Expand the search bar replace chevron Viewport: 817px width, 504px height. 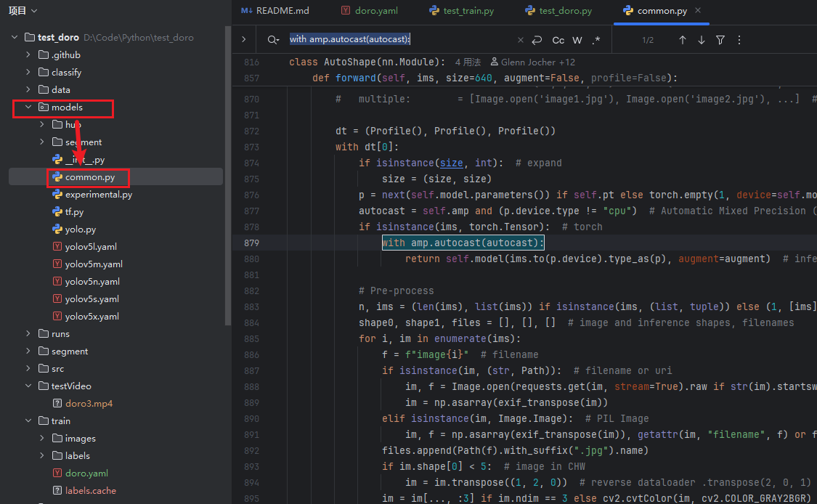click(x=243, y=40)
